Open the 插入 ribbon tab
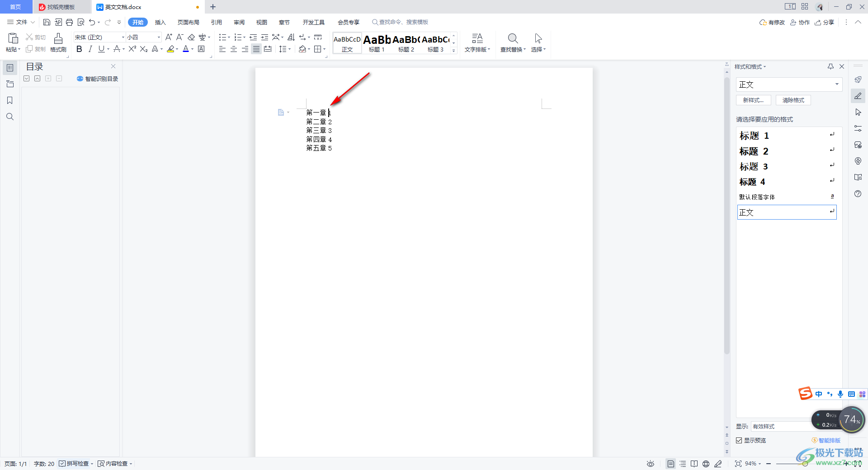This screenshot has height=470, width=868. tap(160, 22)
